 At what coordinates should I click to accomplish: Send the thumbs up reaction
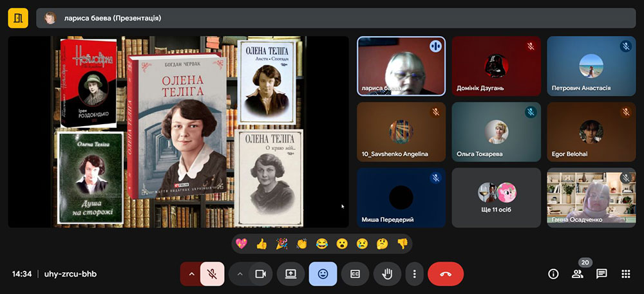[x=261, y=244]
